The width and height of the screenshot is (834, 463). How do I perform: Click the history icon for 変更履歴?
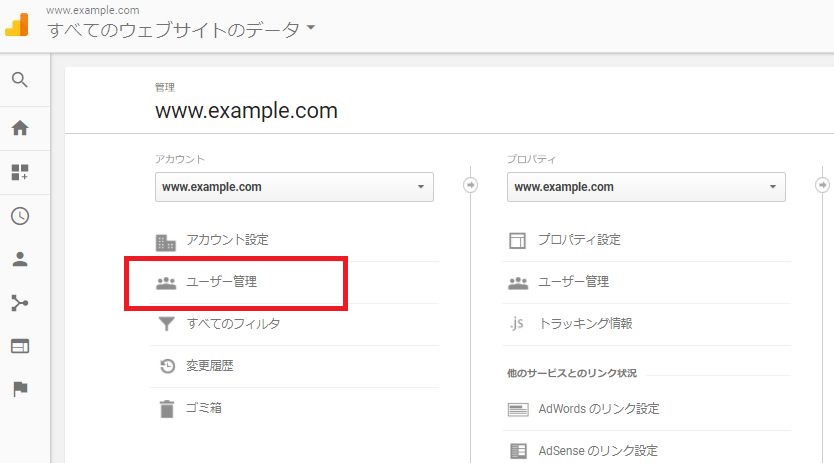(167, 366)
